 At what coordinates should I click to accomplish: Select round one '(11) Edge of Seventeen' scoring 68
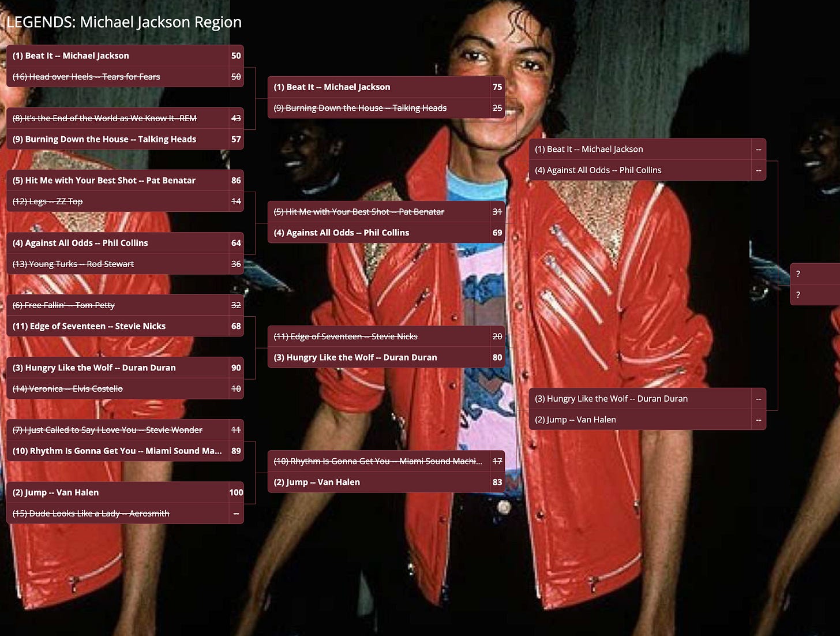pos(125,326)
